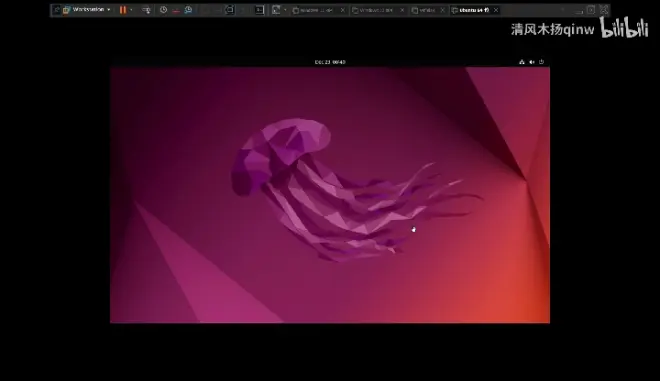Close the third VM tab
Screen dimensions: 660x381
442,10
